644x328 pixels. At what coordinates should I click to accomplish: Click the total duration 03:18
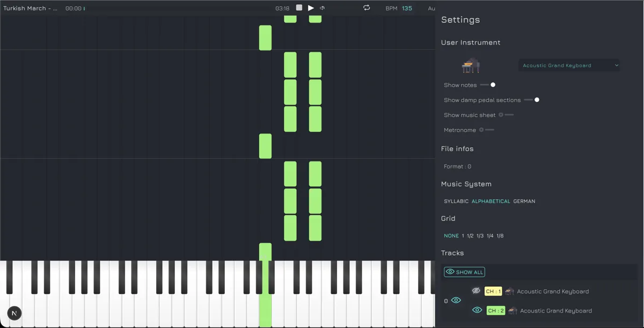(x=282, y=9)
